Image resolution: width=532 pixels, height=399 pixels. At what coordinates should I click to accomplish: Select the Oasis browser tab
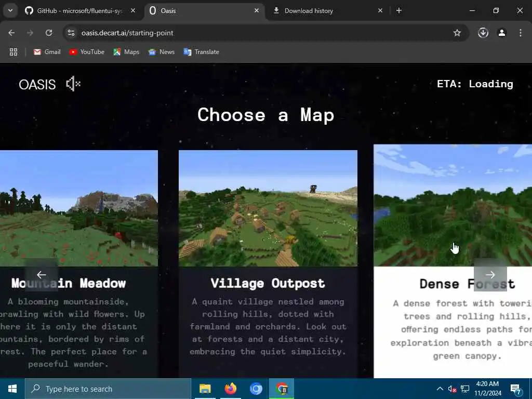click(205, 11)
